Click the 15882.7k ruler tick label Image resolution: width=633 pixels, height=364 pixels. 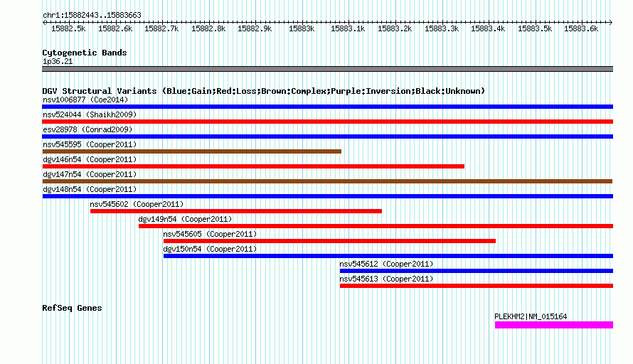click(x=161, y=28)
